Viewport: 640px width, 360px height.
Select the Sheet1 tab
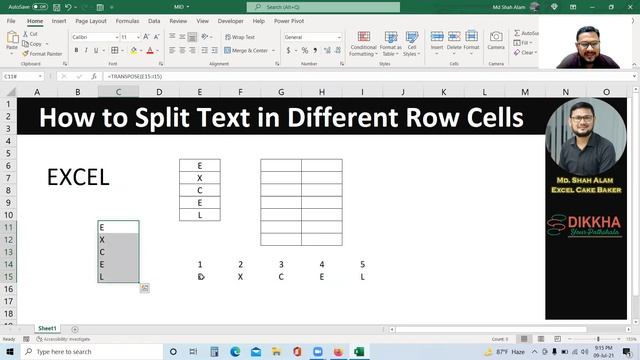[47, 329]
